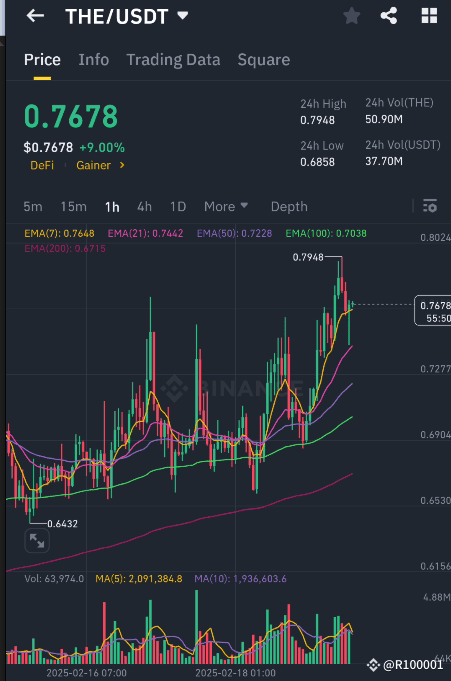Tap the 24h Vol(THE) value 50.90M

[x=384, y=119]
